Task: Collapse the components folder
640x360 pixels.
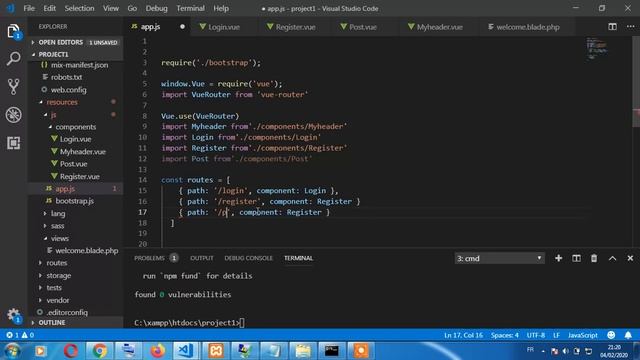Action: 76,127
